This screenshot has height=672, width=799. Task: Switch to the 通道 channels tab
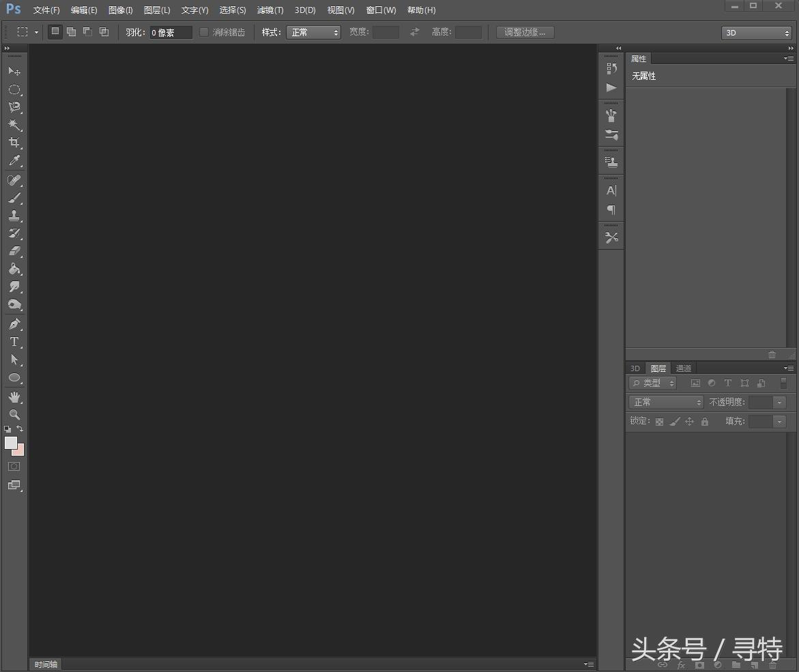[684, 368]
